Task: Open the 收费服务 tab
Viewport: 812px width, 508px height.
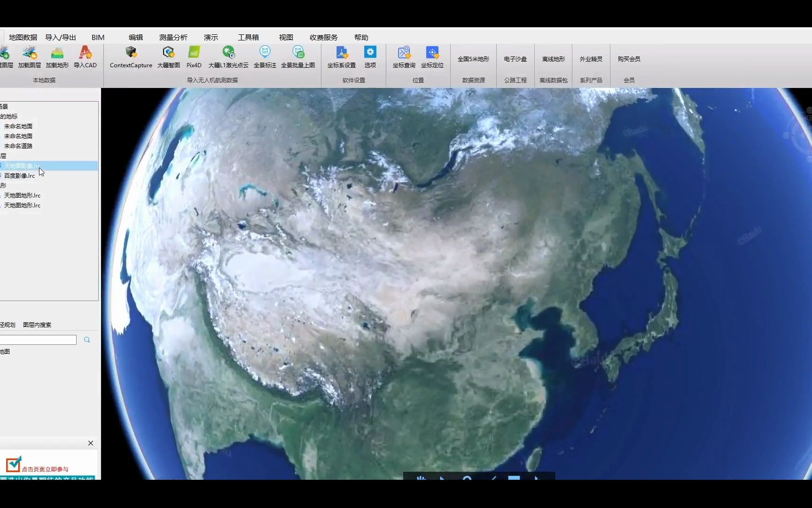Action: [324, 37]
